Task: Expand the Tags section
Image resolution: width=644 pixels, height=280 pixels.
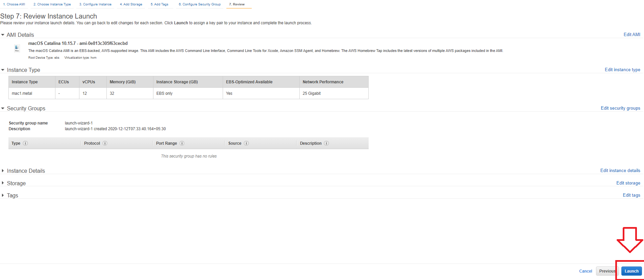Action: (x=3, y=195)
